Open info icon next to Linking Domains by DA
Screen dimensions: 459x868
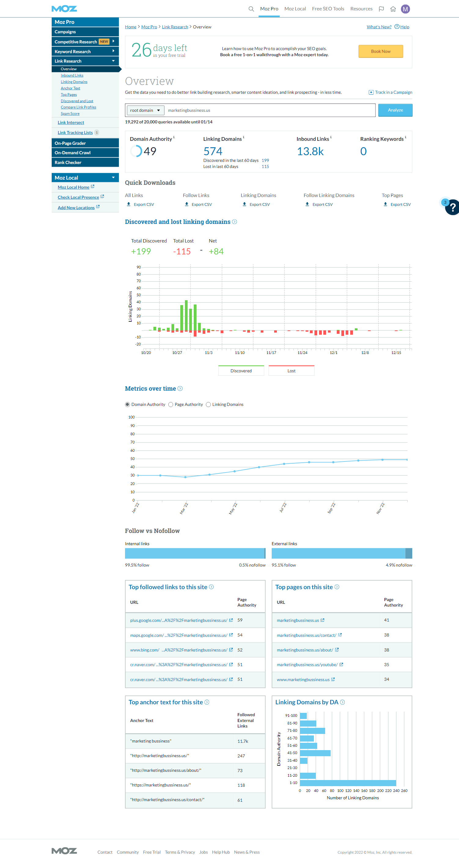tap(343, 702)
